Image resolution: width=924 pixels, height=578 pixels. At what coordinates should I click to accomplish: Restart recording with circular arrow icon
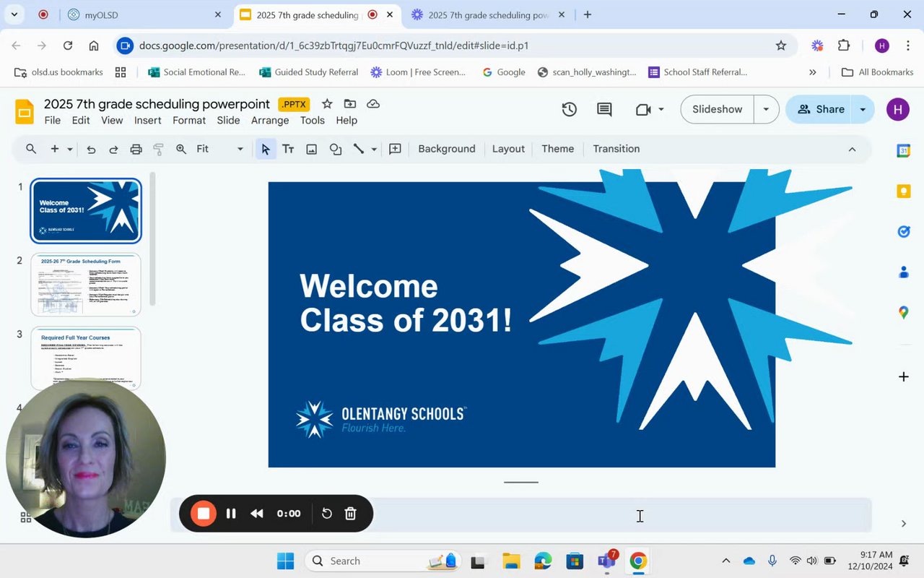pos(326,514)
